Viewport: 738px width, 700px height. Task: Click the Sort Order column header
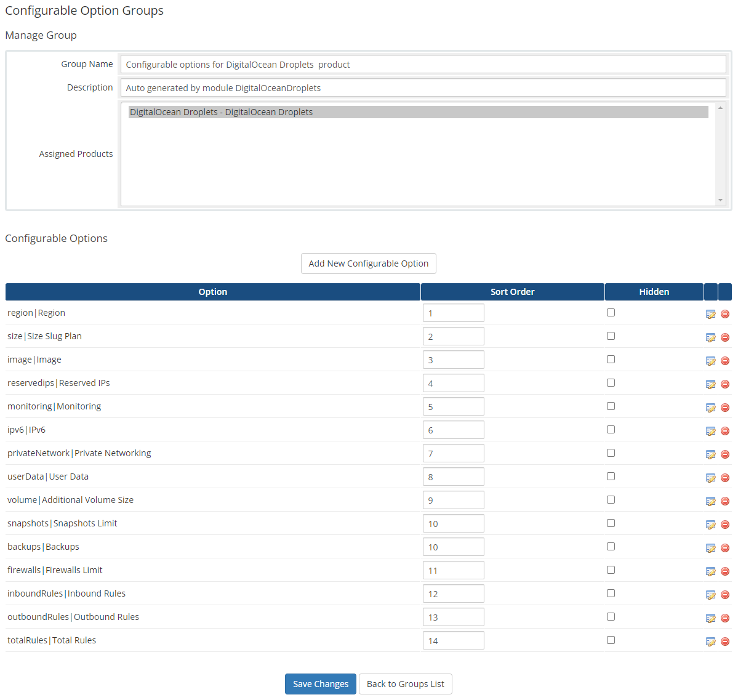click(512, 291)
